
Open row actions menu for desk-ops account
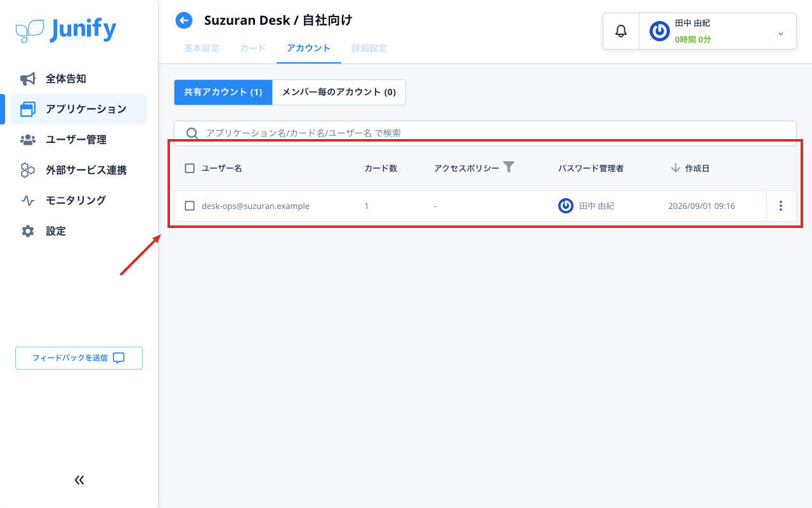click(781, 206)
